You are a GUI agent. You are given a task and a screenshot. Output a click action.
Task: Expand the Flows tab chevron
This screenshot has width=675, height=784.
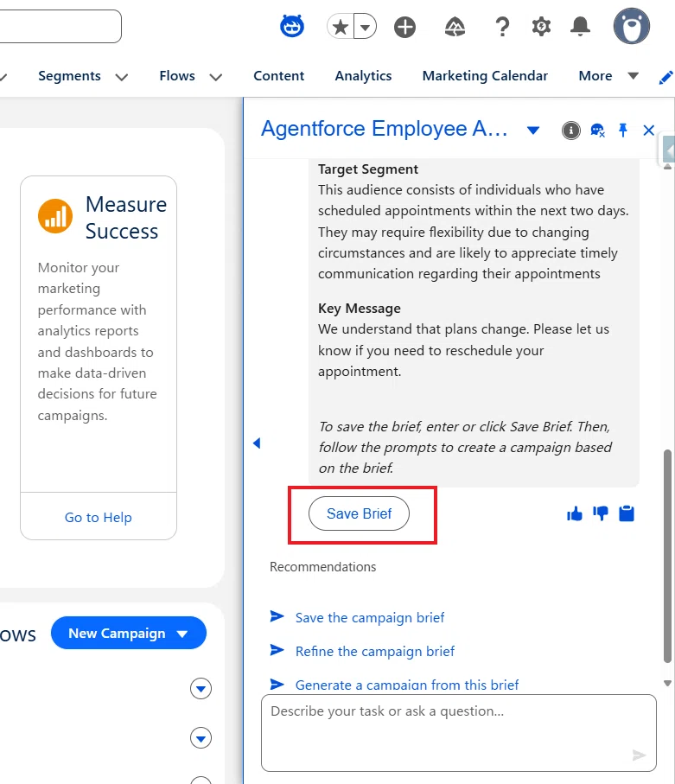pos(215,77)
